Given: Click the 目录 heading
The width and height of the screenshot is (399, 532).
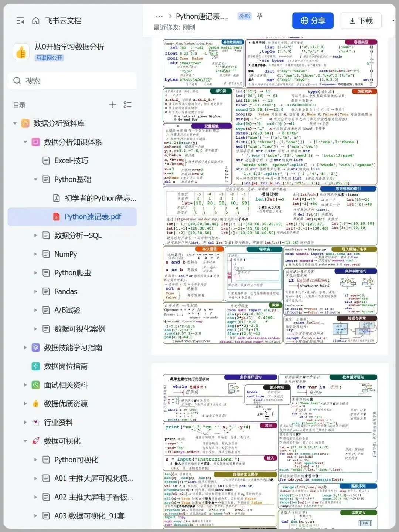Looking at the screenshot, I should click(x=20, y=105).
